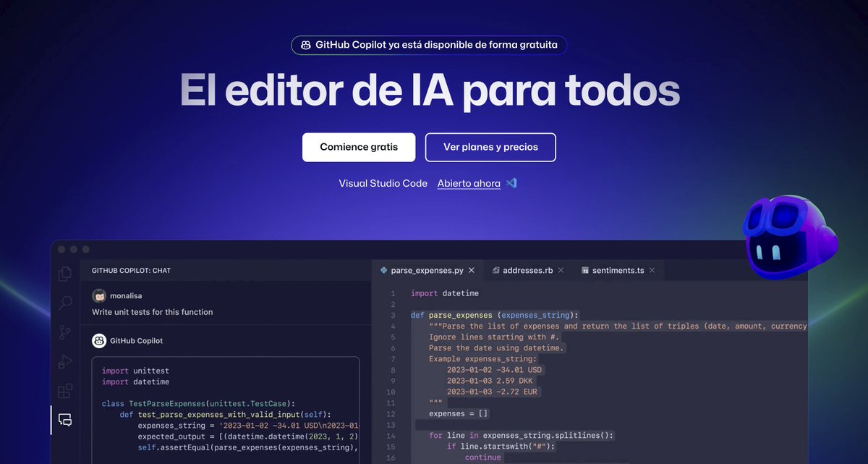
Task: Click the 'El editor de IA para todos' heading
Action: tap(430, 90)
